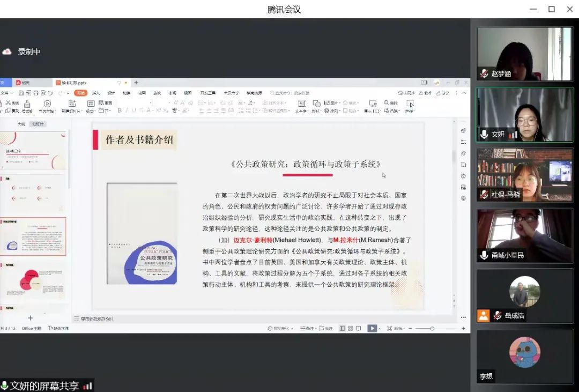The height and width of the screenshot is (392, 579).
Task: Collapse the ribbon with the chevron
Action: (464, 93)
